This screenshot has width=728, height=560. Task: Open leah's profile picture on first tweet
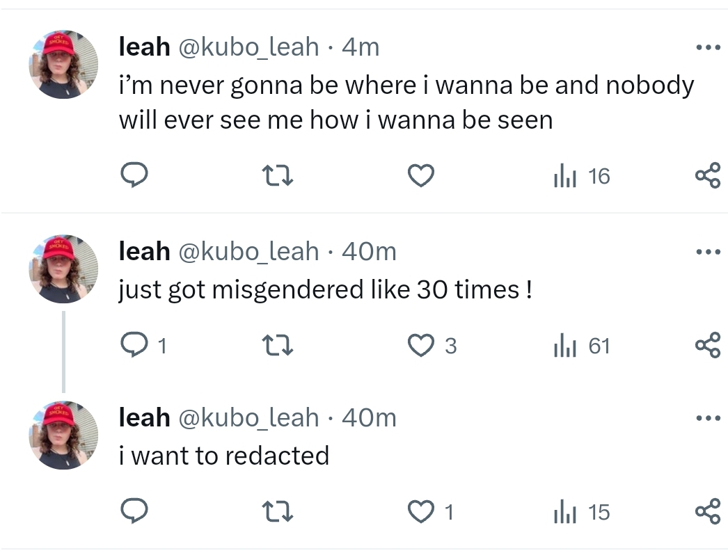click(x=63, y=65)
